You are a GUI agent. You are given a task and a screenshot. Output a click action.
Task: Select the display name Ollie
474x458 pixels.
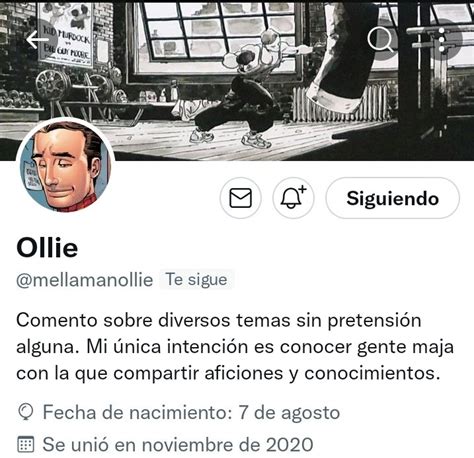pos(47,248)
